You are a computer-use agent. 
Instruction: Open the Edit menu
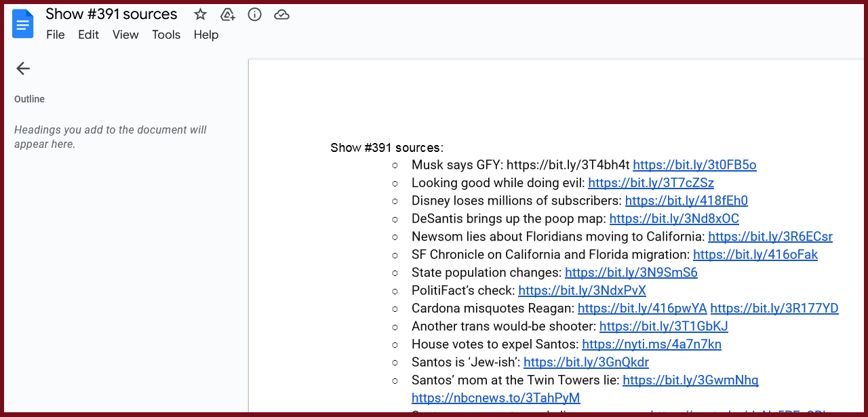pos(88,35)
